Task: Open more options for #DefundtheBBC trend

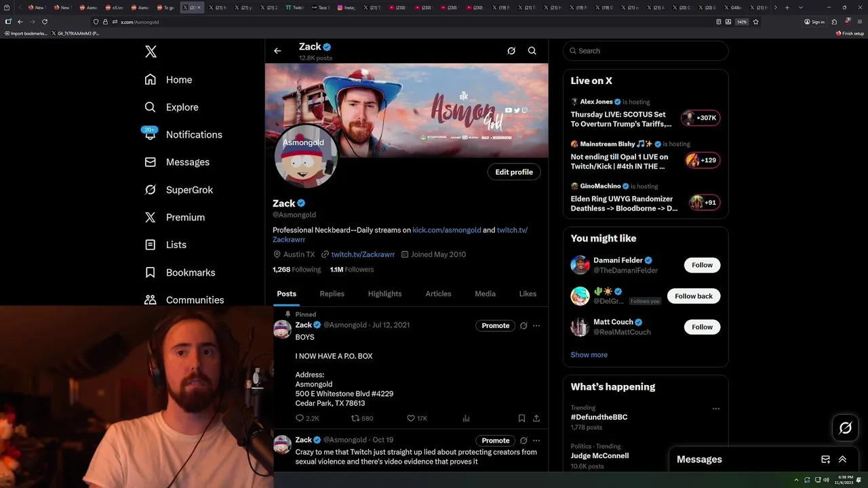Action: click(x=715, y=409)
